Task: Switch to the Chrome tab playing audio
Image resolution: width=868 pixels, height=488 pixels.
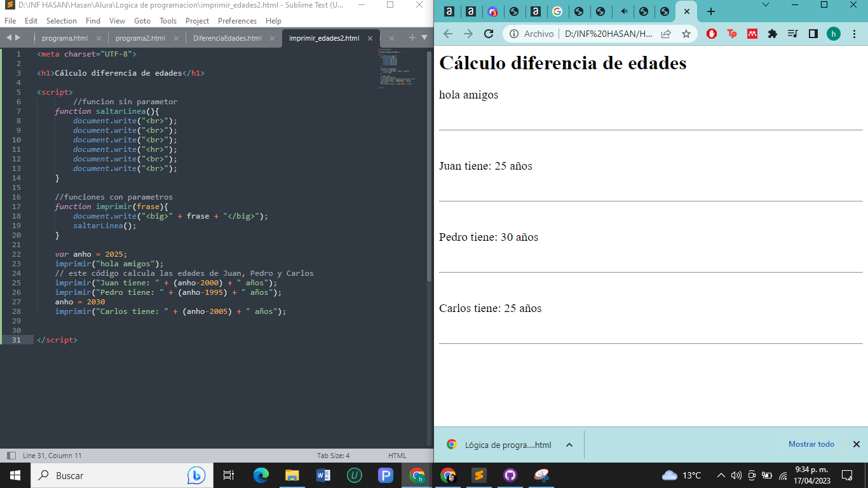Action: click(623, 11)
